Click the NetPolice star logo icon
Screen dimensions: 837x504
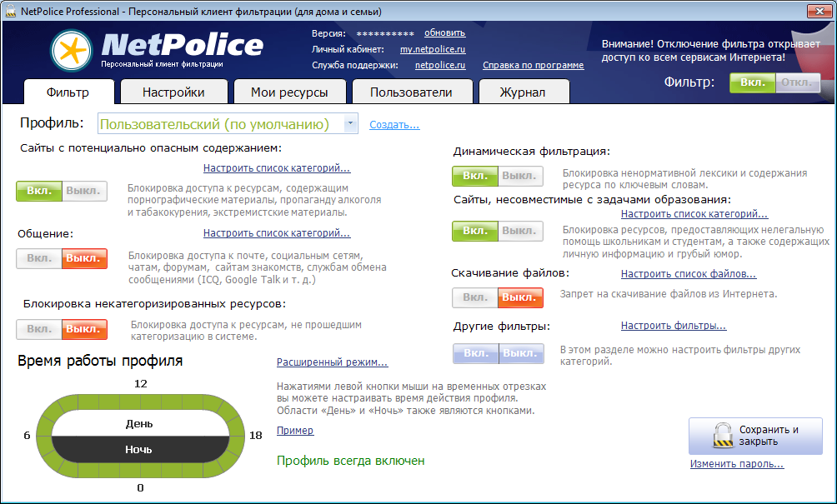pyautogui.click(x=72, y=51)
